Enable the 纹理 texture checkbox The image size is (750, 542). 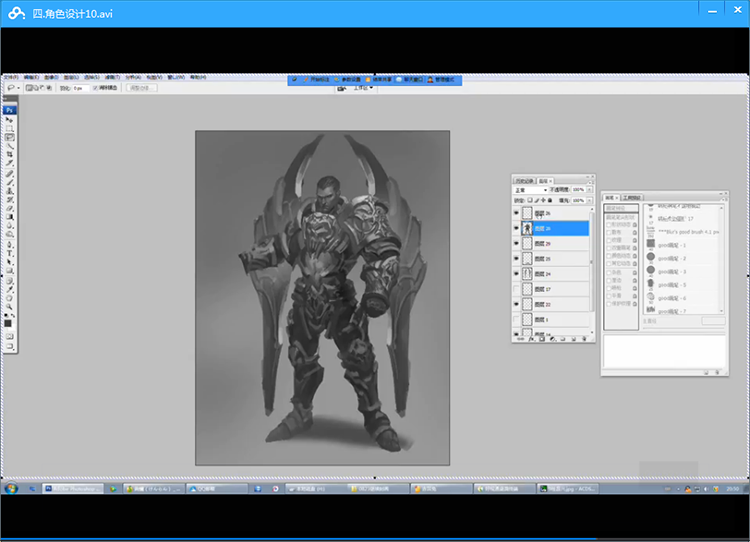(609, 240)
